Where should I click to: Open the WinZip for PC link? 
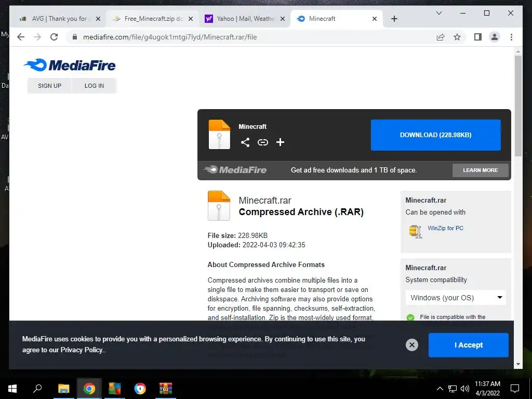coord(445,228)
